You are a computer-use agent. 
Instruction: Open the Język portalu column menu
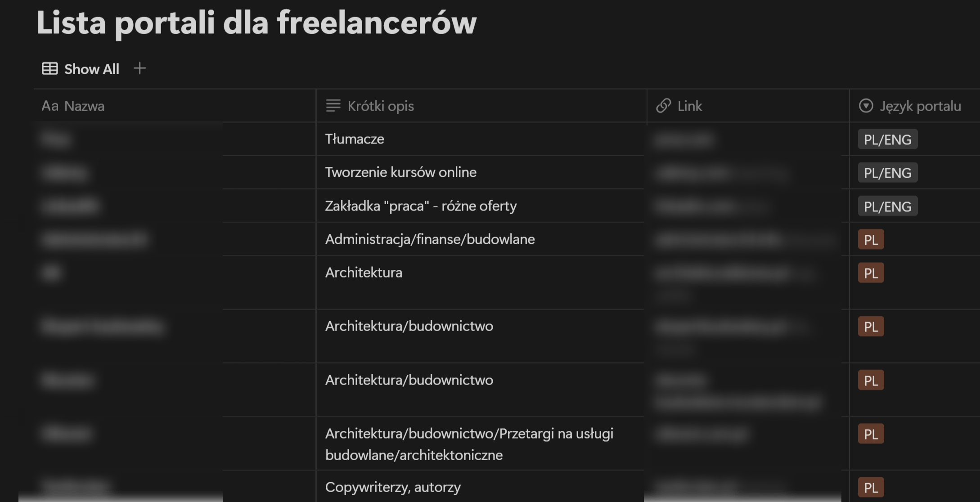pyautogui.click(x=919, y=106)
